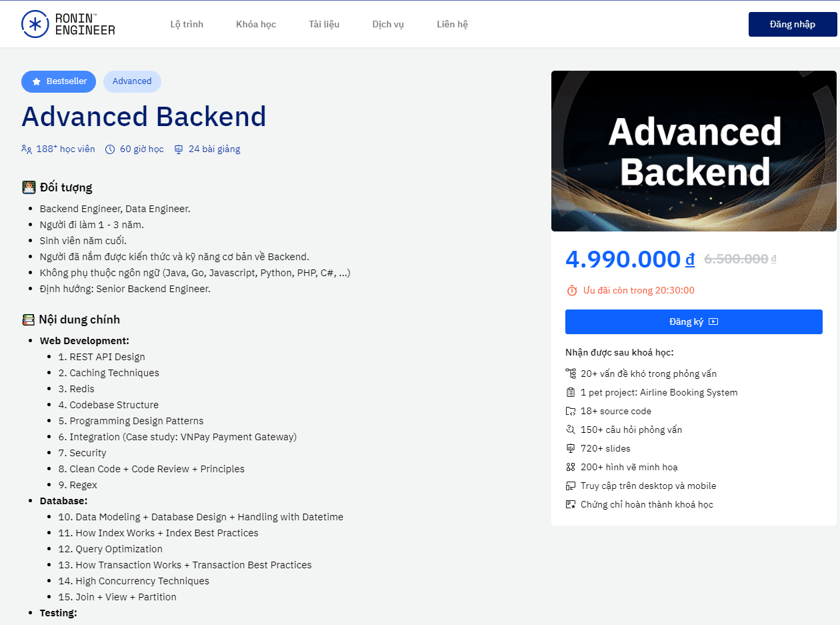Click the presentation icon beside 24 bài giảng
The height and width of the screenshot is (625, 840).
click(x=179, y=149)
